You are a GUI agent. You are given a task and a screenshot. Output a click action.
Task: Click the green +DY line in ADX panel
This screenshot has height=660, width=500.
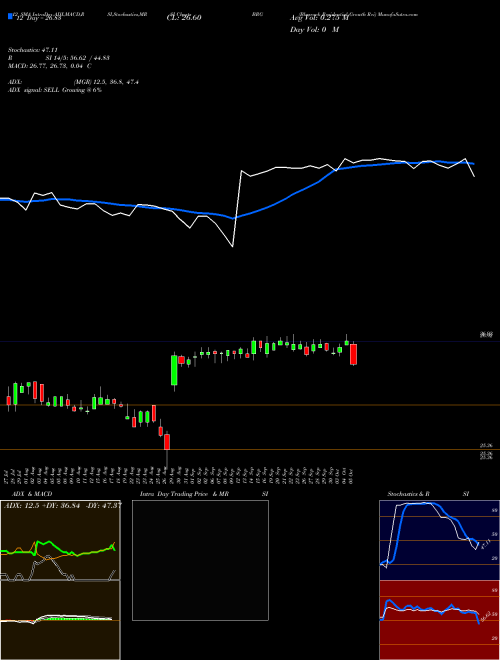click(59, 548)
